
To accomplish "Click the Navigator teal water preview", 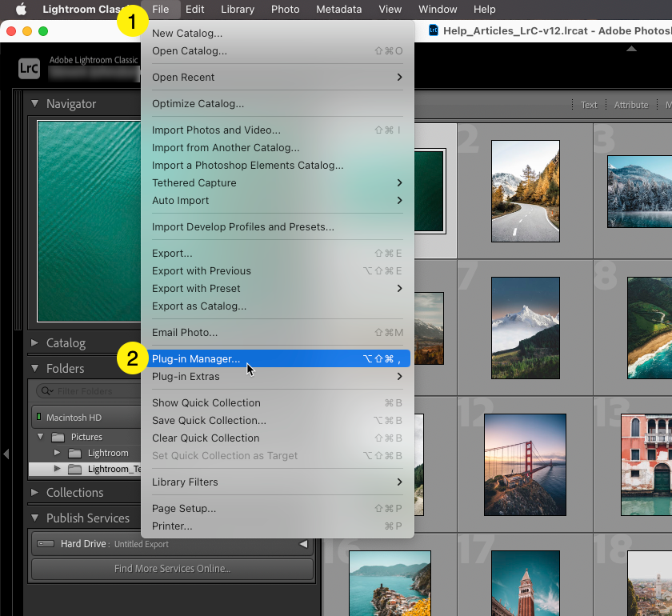I will [89, 221].
